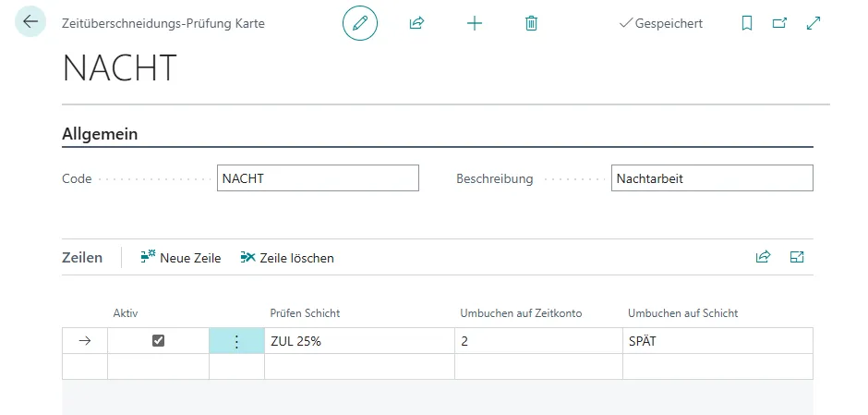Sort by Aktiv column header
The image size is (868, 415).
coord(126,313)
